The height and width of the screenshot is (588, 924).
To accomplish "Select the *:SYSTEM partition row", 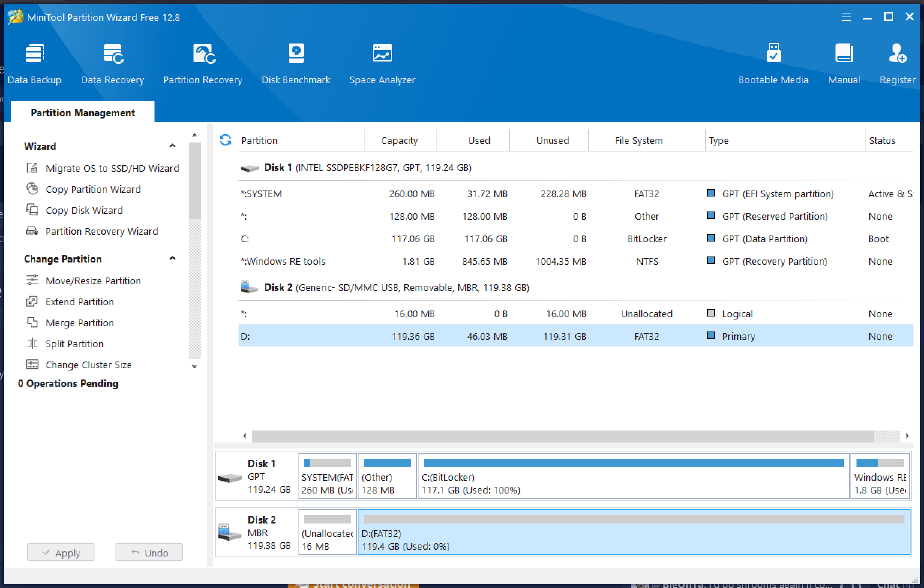I will [576, 194].
